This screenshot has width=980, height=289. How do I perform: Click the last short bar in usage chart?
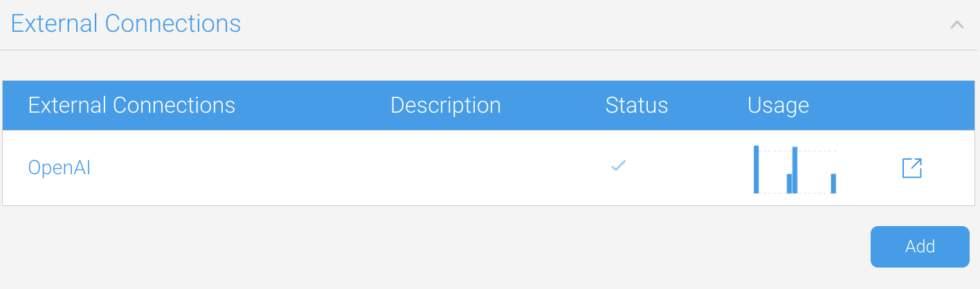[x=834, y=183]
